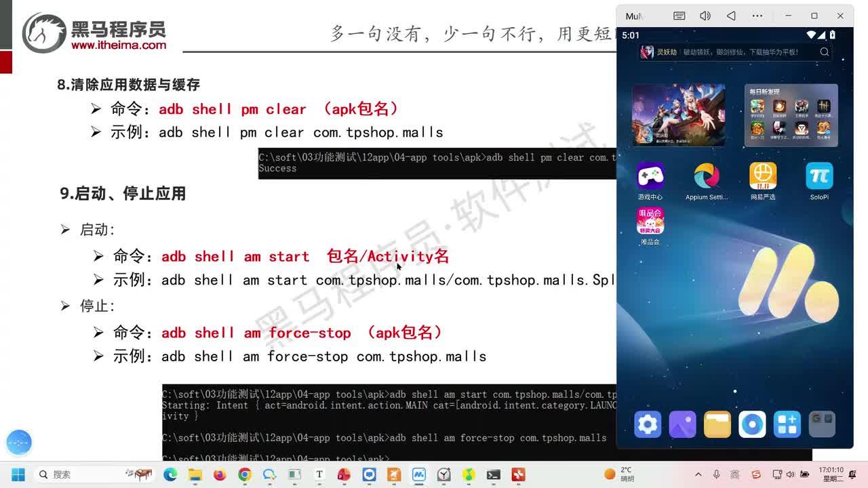Open the Gallery app in emulator dock
This screenshot has width=868, height=488.
[x=682, y=424]
